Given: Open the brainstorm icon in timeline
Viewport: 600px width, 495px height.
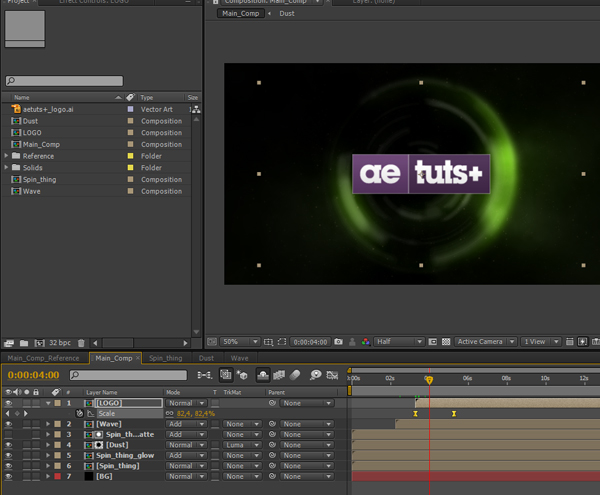Looking at the screenshot, I should pos(316,375).
